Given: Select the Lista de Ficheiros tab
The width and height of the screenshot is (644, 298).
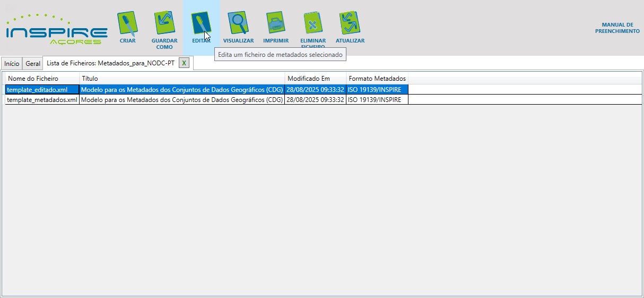Looking at the screenshot, I should [110, 63].
